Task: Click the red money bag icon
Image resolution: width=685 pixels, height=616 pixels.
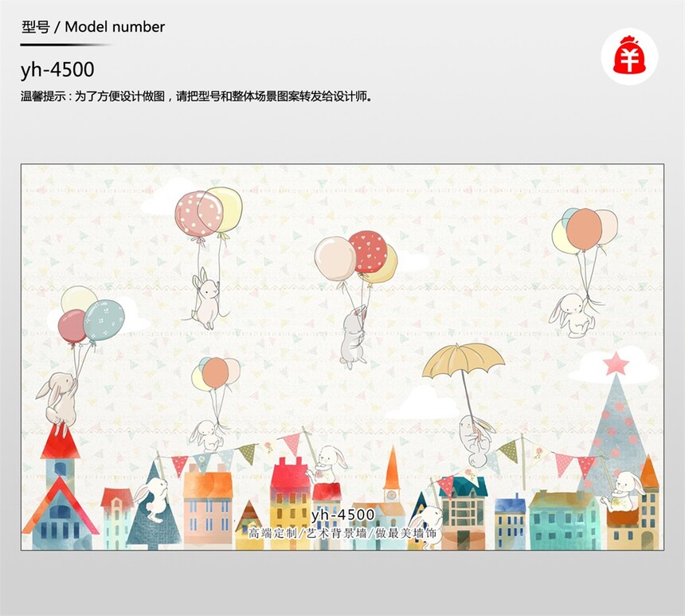Action: coord(629,57)
